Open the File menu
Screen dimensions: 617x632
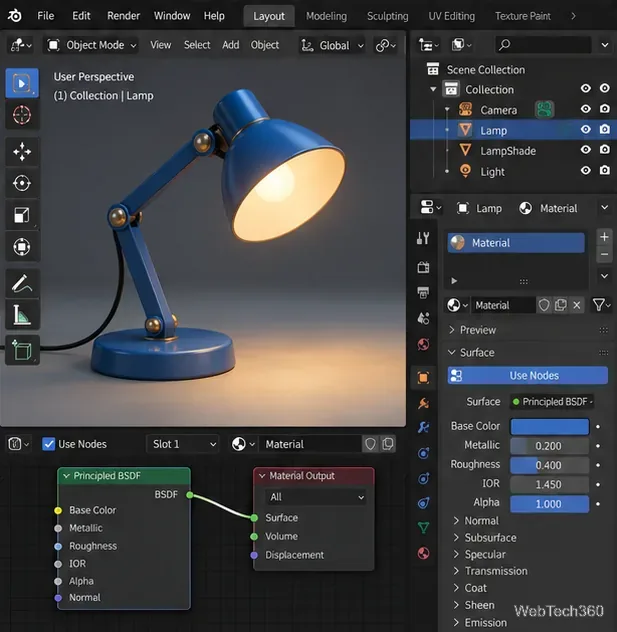46,16
